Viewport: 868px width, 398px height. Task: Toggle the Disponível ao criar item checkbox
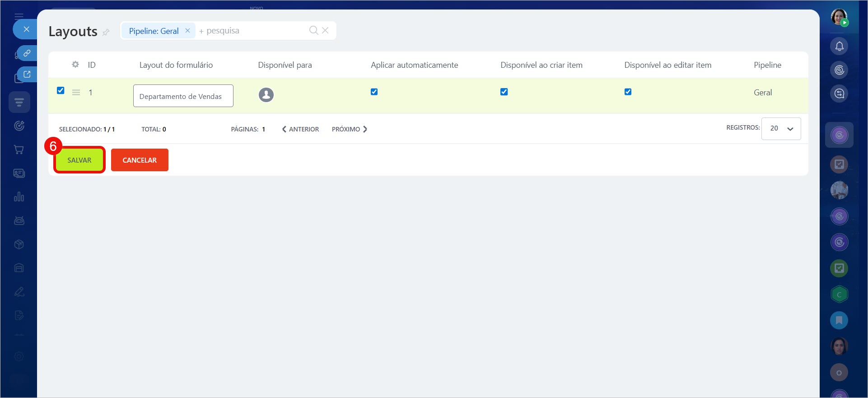click(504, 92)
